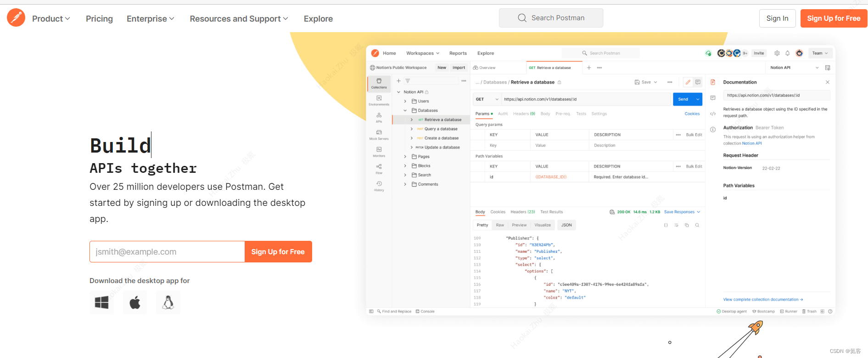868x358 pixels.
Task: Open the Workspaces dropdown in the app
Action: coord(423,53)
